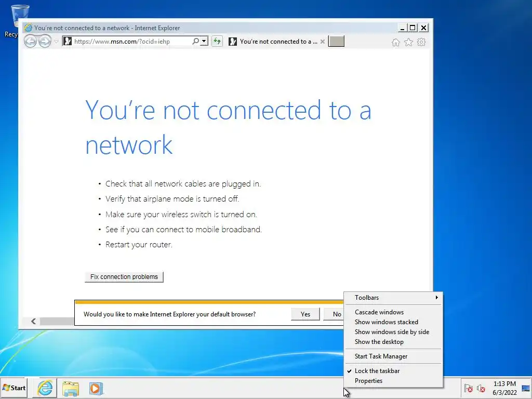The width and height of the screenshot is (532, 399).
Task: Launch Windows Media Player taskbar icon
Action: (x=96, y=388)
